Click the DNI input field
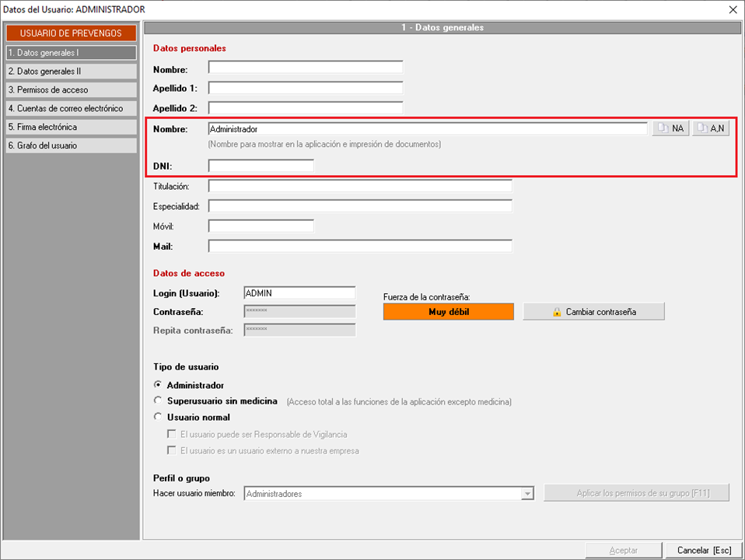This screenshot has width=745, height=560. click(x=261, y=166)
